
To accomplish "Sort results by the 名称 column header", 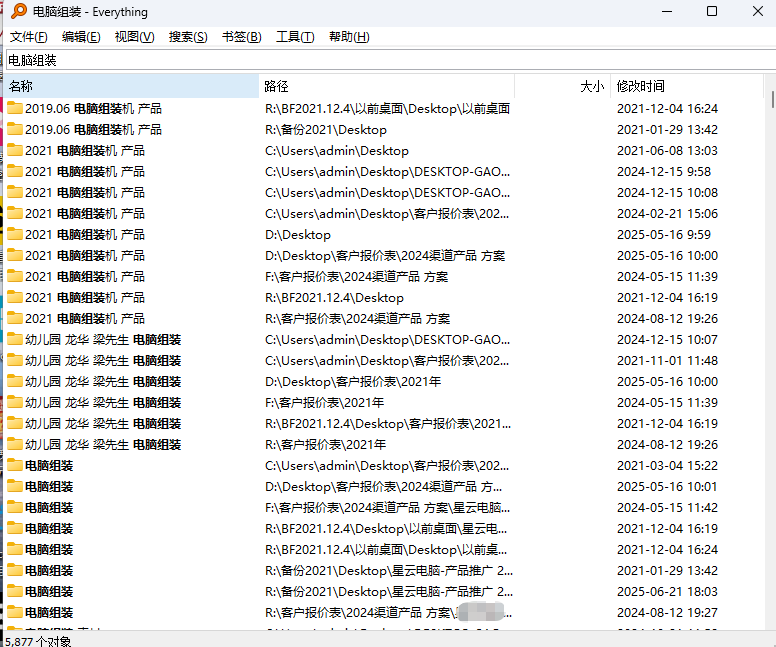I will click(x=130, y=86).
